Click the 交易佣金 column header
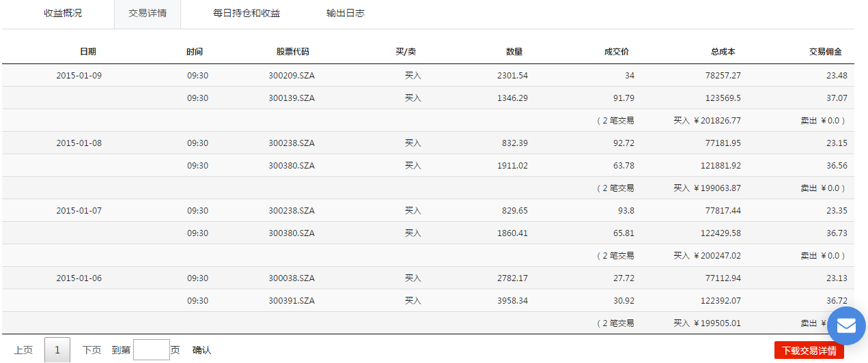The width and height of the screenshot is (868, 363). point(826,52)
